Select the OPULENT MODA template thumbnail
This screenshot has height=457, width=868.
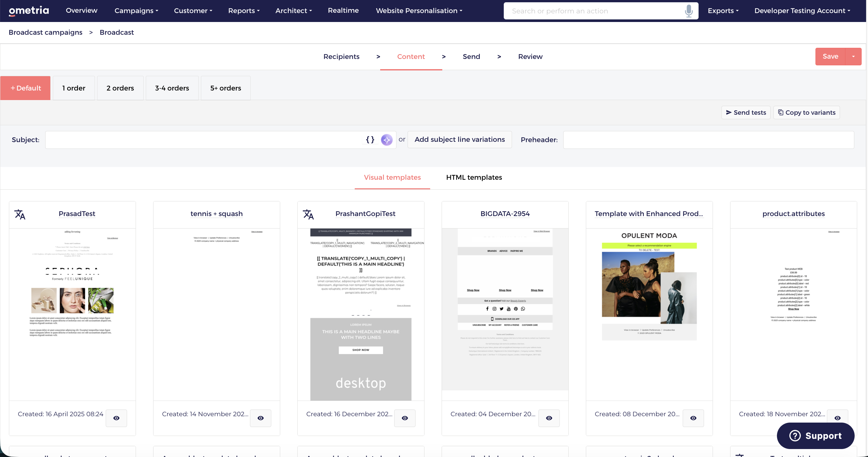[649, 314]
